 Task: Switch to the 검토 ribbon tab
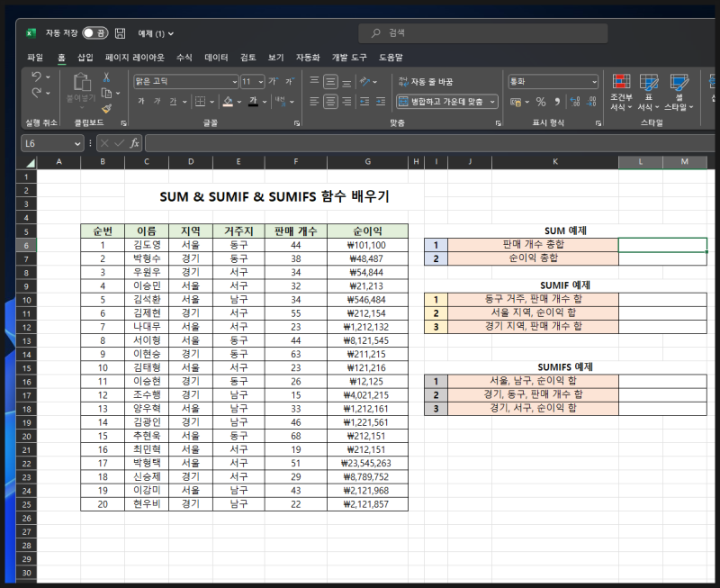(x=248, y=58)
